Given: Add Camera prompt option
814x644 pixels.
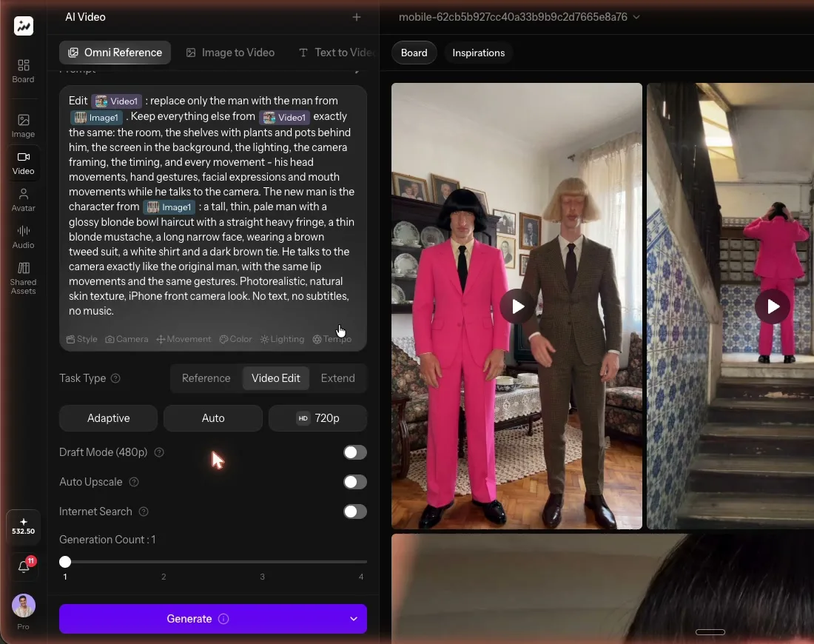Looking at the screenshot, I should click(127, 339).
